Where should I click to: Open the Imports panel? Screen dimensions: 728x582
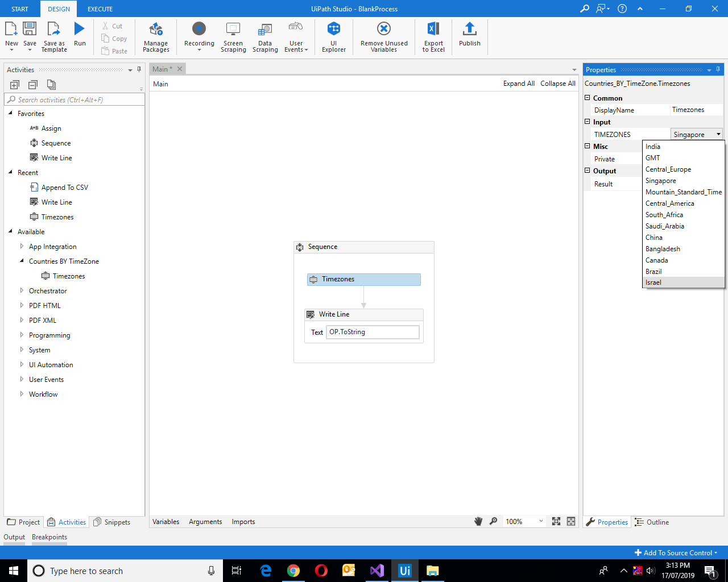[x=243, y=522]
